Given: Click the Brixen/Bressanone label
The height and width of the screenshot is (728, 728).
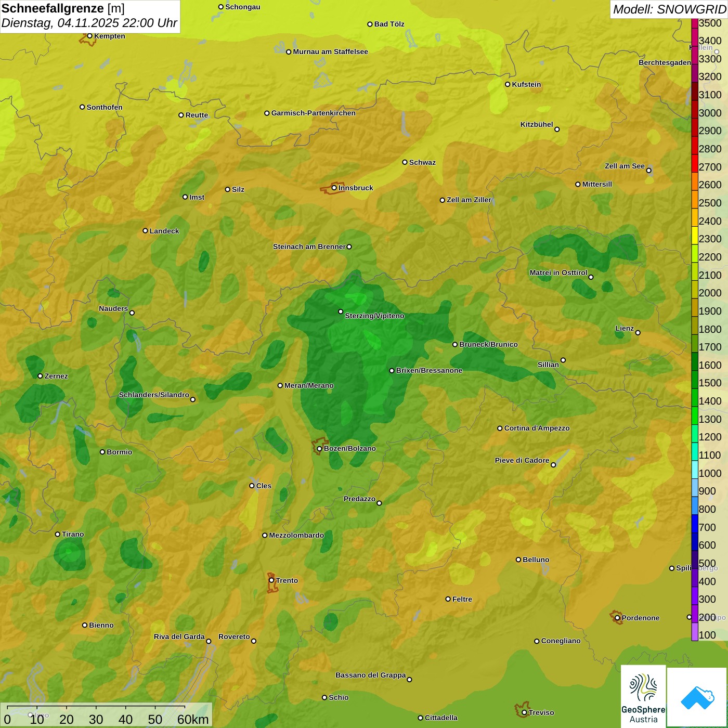Looking at the screenshot, I should tap(429, 370).
